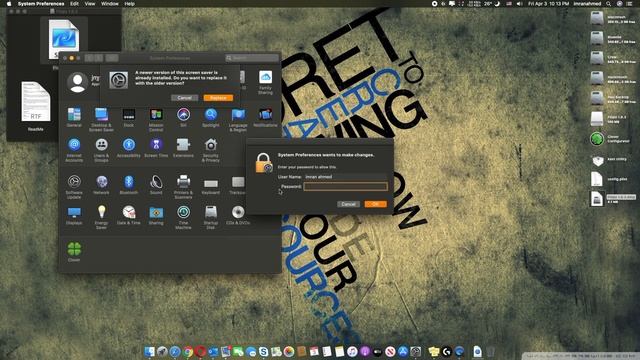Open Screen Time preferences
This screenshot has height=360, width=640.
click(x=156, y=148)
